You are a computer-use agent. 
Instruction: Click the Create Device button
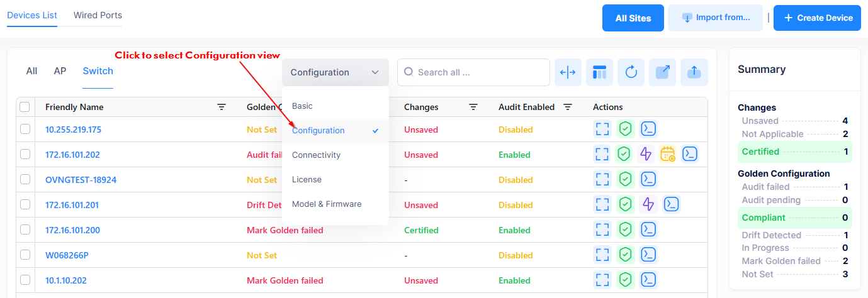[x=816, y=18]
